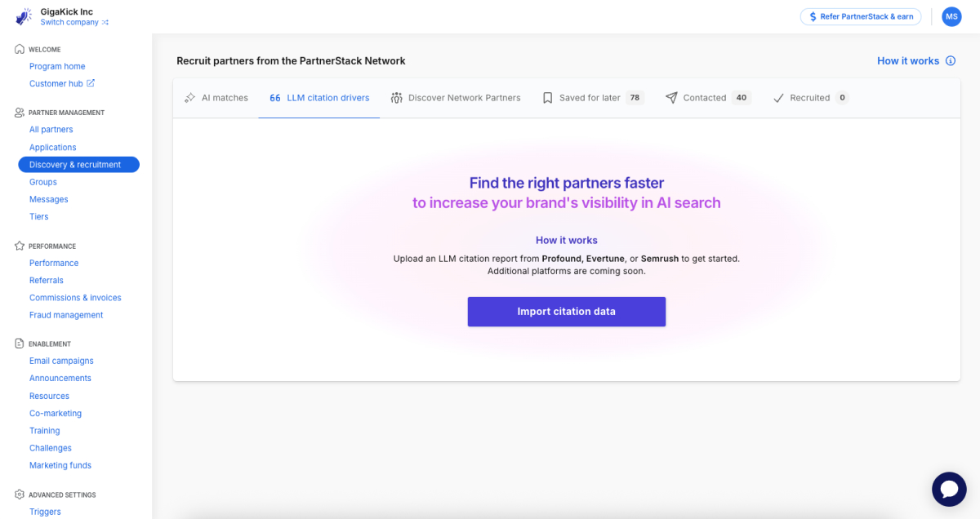
Task: Click the Find the right partners faster headline
Action: coord(567,183)
